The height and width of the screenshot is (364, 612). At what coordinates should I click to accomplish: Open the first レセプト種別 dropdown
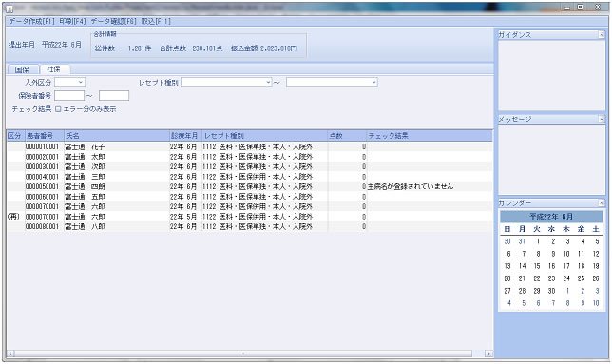pyautogui.click(x=226, y=83)
